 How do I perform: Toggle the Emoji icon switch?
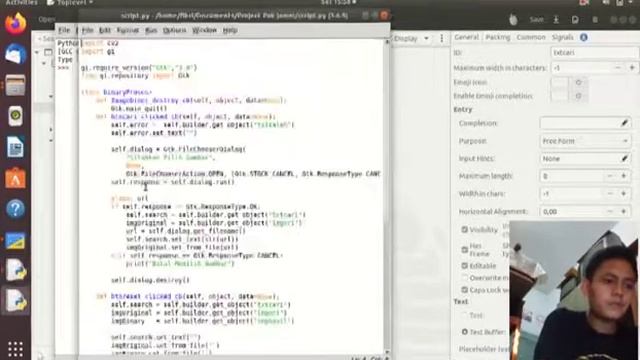click(x=569, y=82)
